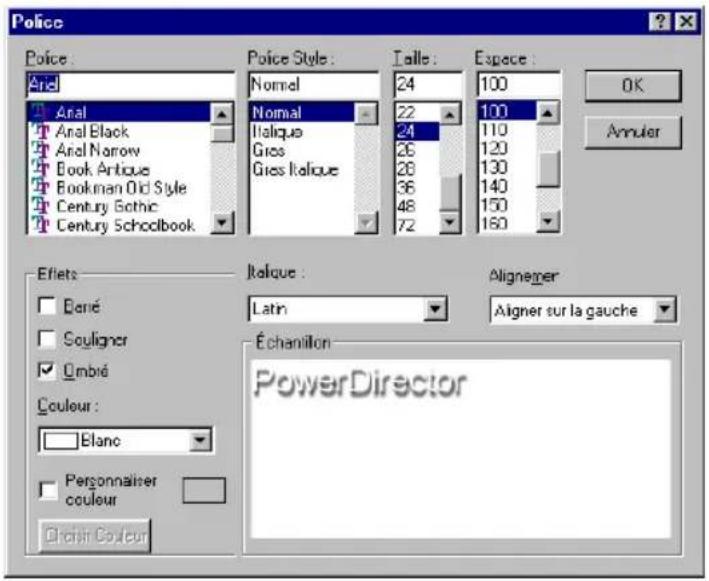Pick Book Antiqua from the font list
Image resolution: width=709 pixels, height=581 pixels.
coord(120,169)
